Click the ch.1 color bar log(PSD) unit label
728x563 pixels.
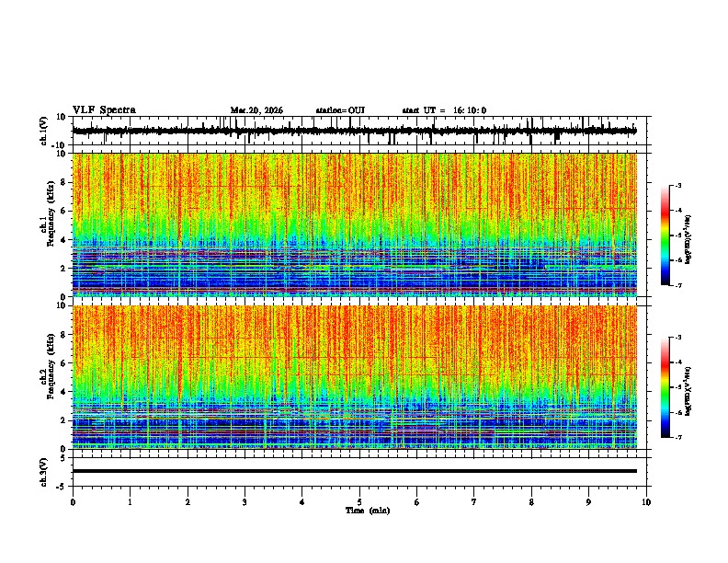pyautogui.click(x=688, y=240)
